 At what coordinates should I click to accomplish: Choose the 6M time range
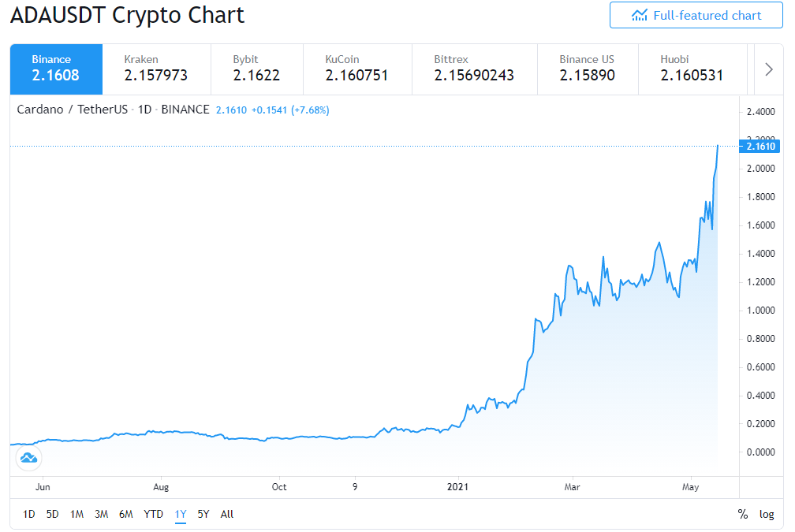[x=125, y=514]
